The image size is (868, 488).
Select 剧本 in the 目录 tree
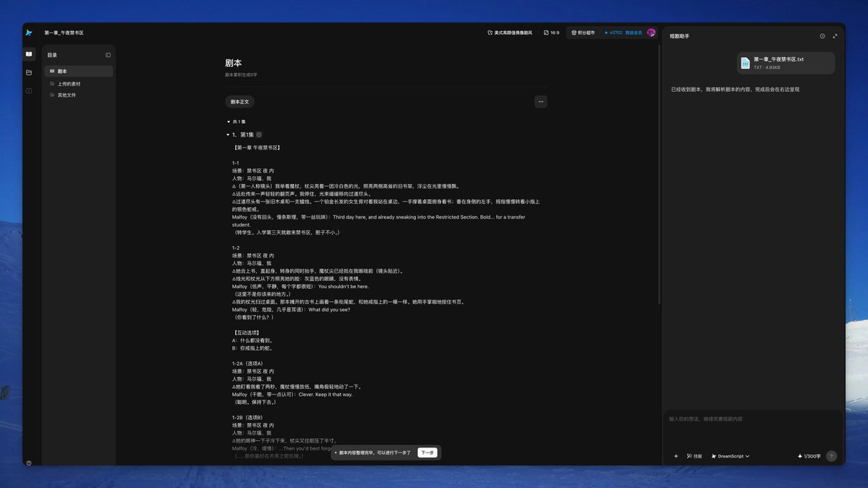tap(79, 72)
